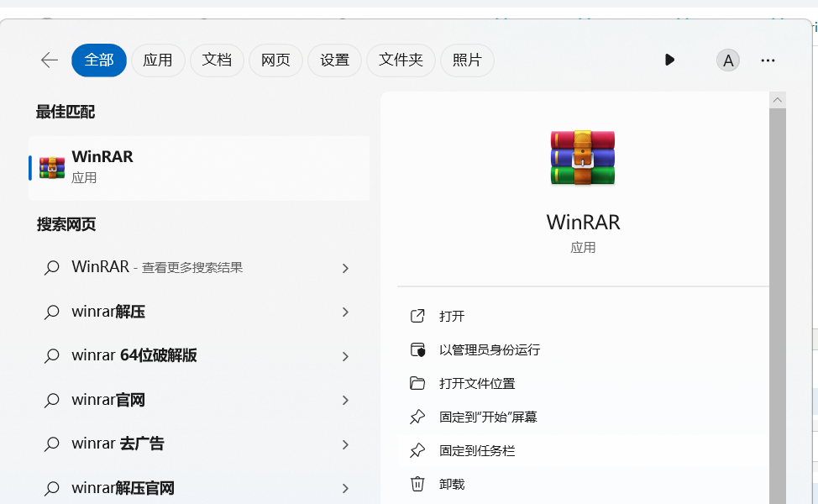Choose 打开 to launch WinRAR

click(x=583, y=316)
